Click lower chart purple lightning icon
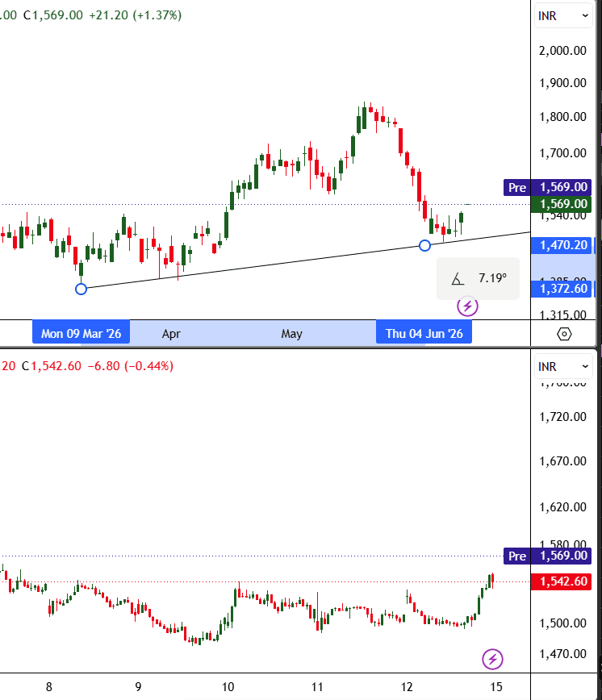The width and height of the screenshot is (602, 700). [x=492, y=659]
